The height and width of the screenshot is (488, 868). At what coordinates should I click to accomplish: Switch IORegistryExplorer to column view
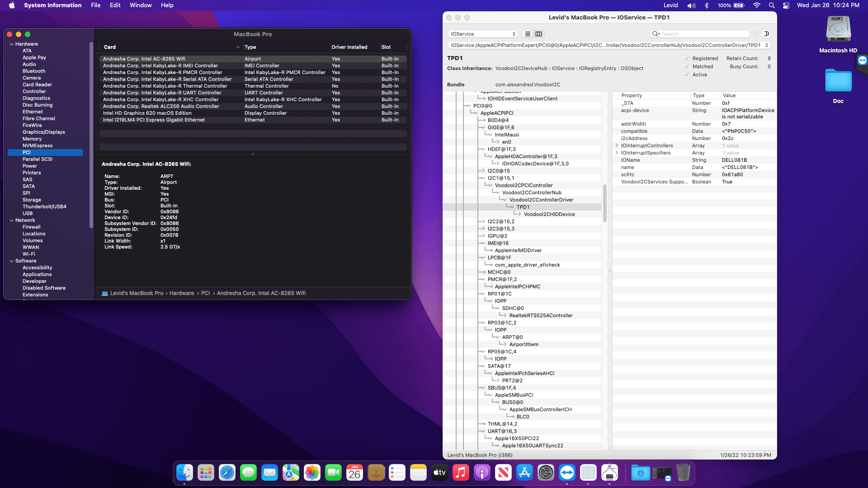click(539, 34)
